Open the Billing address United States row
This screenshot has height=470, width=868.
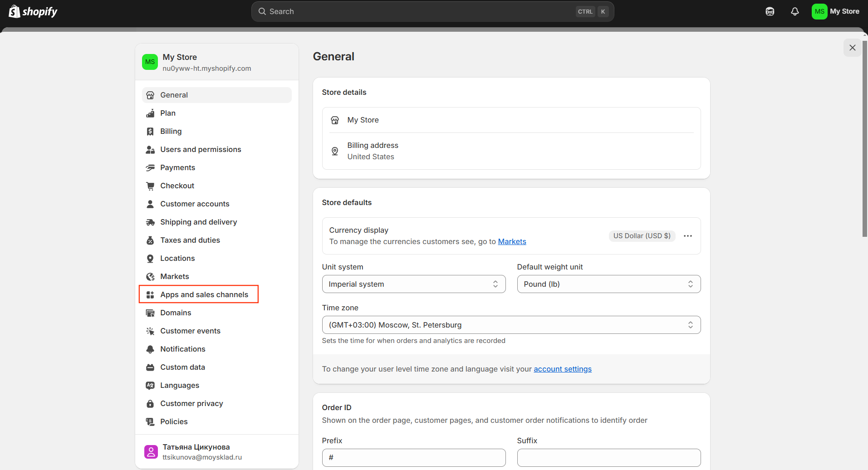coord(511,151)
